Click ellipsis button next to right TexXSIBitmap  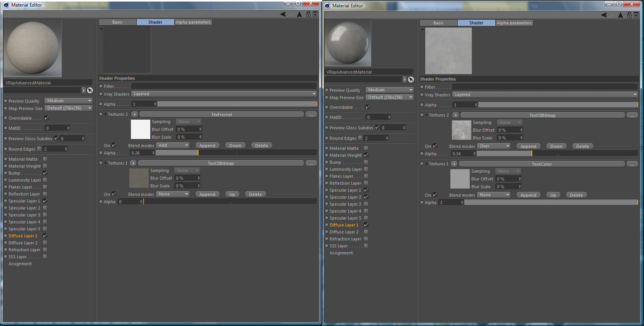(632, 115)
